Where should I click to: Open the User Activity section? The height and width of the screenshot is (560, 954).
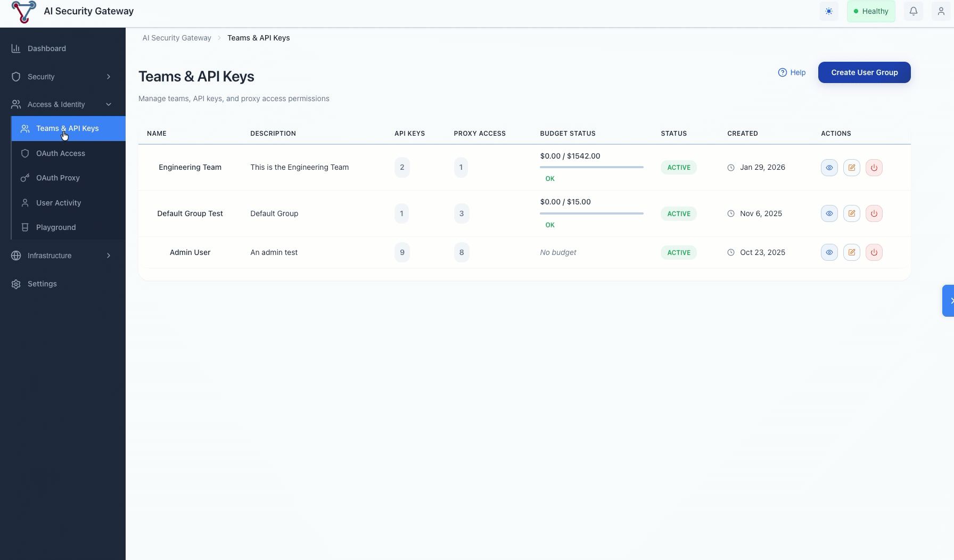coord(58,203)
